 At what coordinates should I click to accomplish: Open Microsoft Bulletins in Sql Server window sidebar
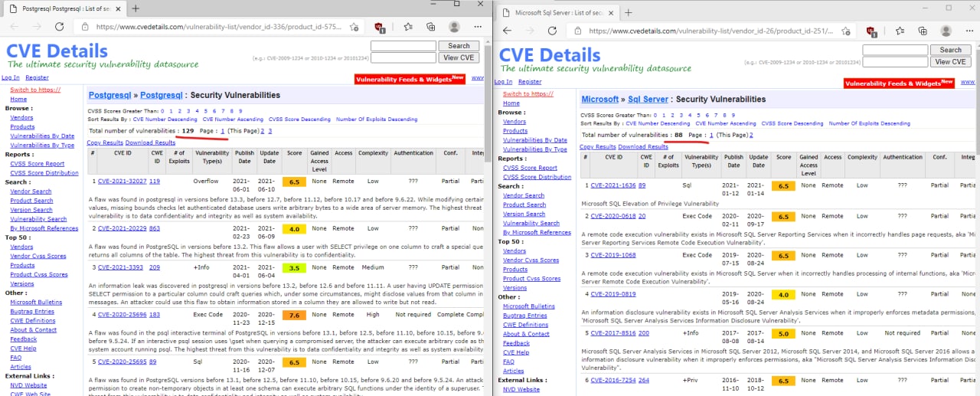pyautogui.click(x=528, y=306)
